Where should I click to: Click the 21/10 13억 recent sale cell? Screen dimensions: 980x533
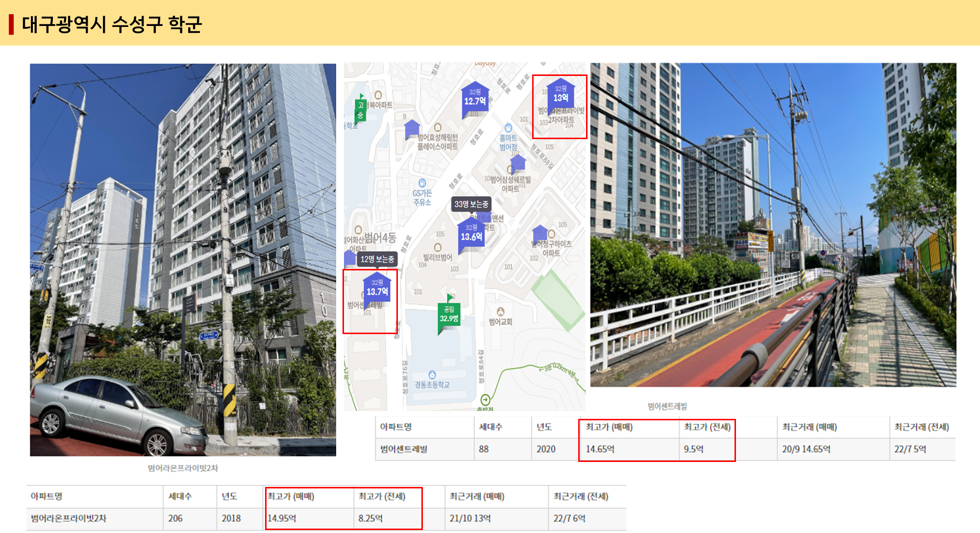[496, 518]
